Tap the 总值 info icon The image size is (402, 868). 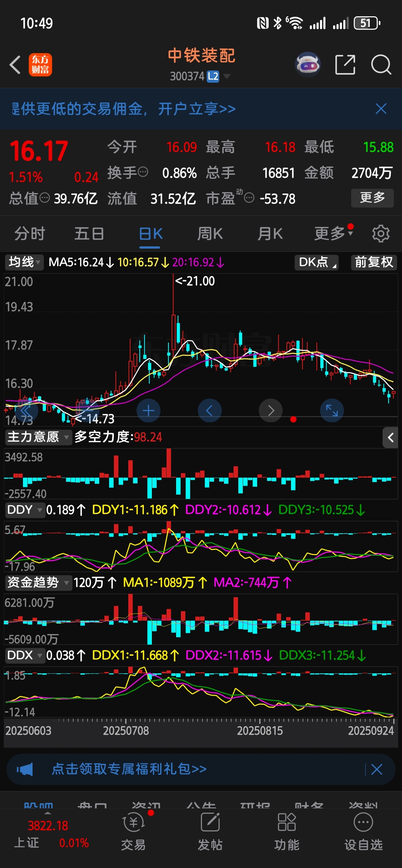tap(45, 198)
